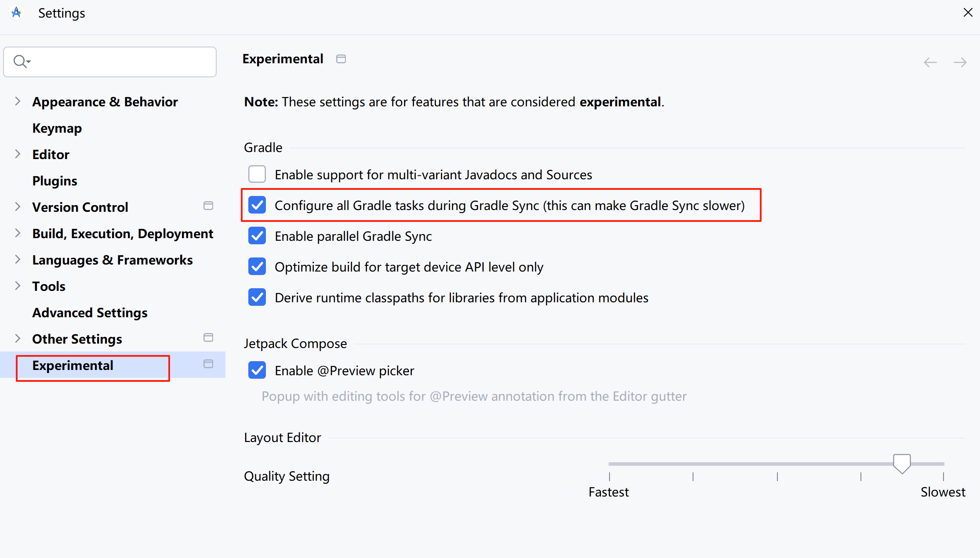Disable parallel Gradle Sync
Viewport: 980px width, 558px height.
(257, 236)
